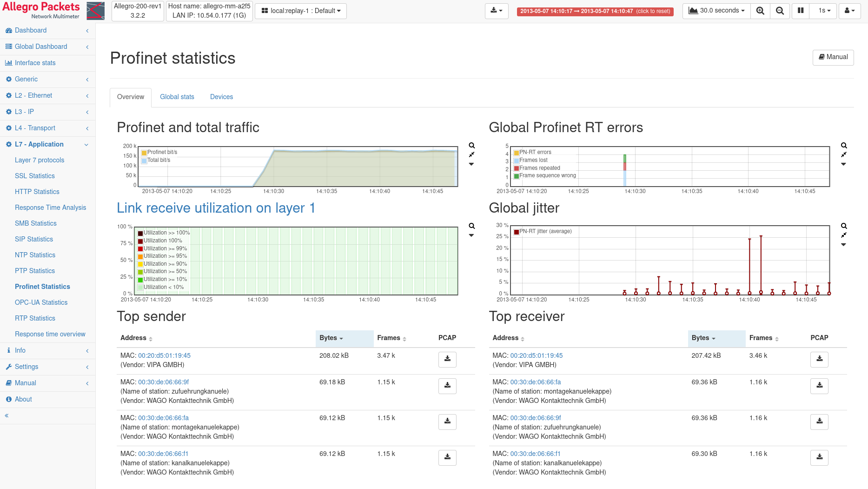Open the Global jitter graph magnifier

tap(843, 226)
